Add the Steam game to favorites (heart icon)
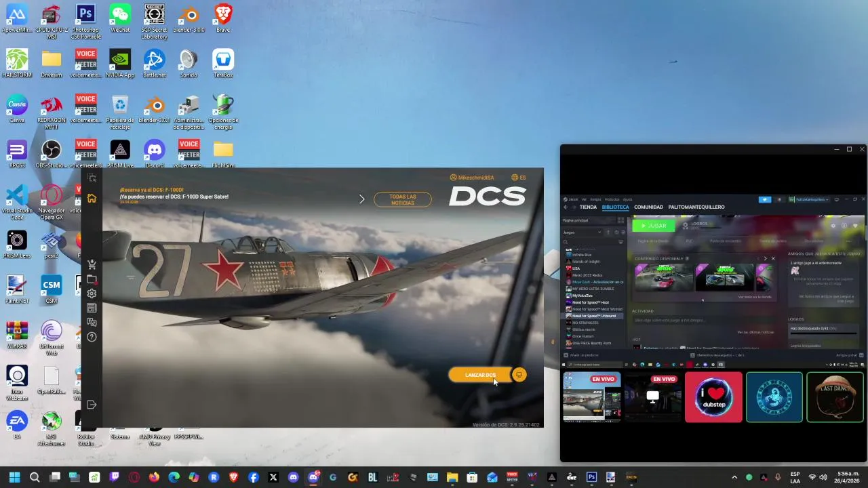Viewport: 868px width, 488px height. 855,226
